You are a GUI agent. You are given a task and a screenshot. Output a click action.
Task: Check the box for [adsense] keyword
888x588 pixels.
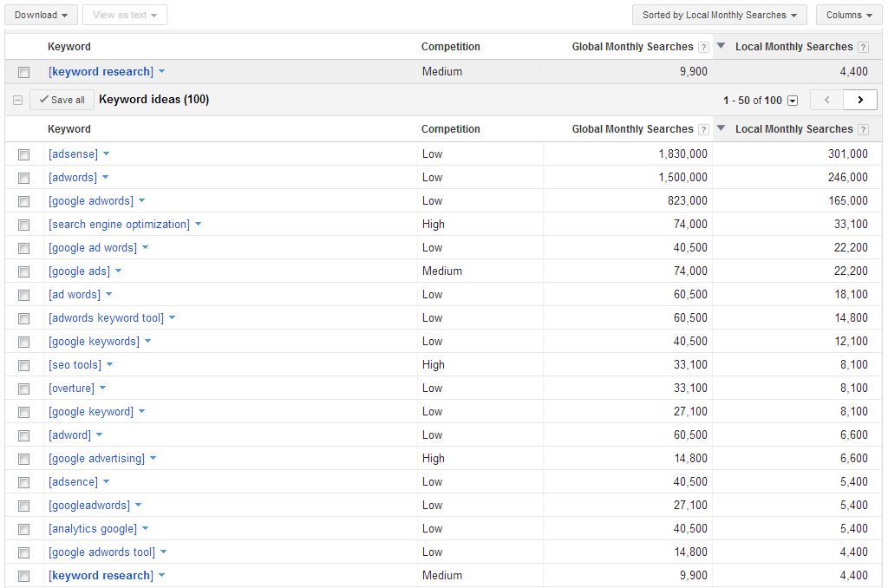pyautogui.click(x=23, y=154)
